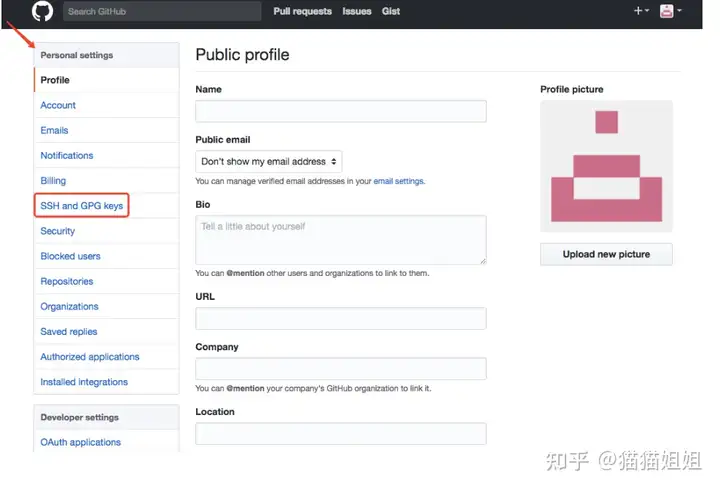Expand the Public email dropdown

pos(269,161)
